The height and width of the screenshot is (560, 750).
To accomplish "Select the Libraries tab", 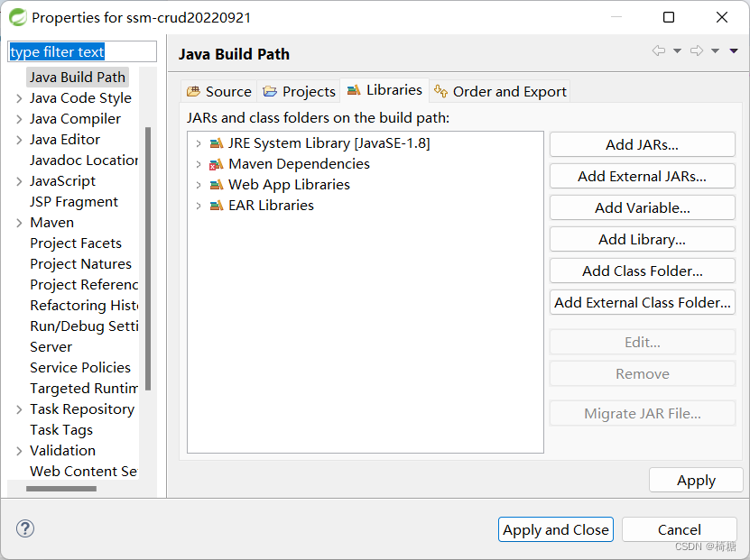I will [x=384, y=90].
